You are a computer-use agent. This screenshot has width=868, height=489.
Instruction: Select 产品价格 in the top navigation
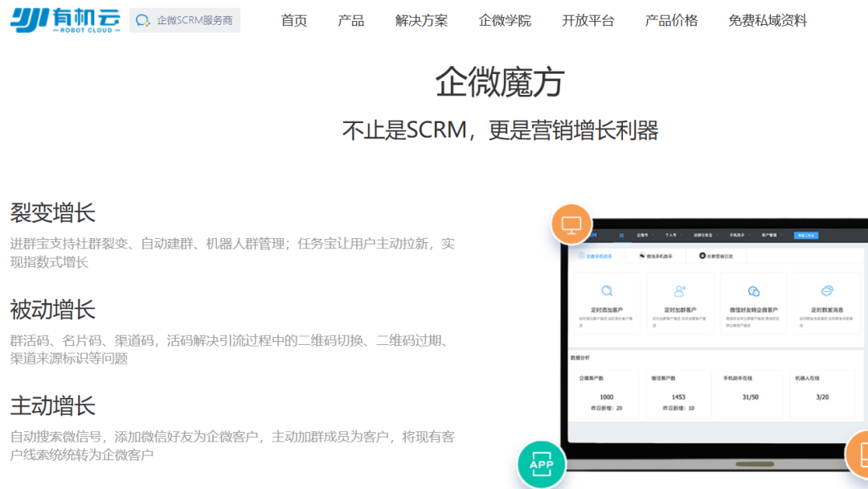pyautogui.click(x=671, y=21)
